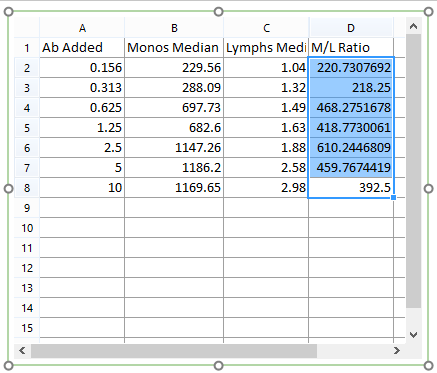
Task: Select the cell containing 2.58
Action: tap(266, 168)
